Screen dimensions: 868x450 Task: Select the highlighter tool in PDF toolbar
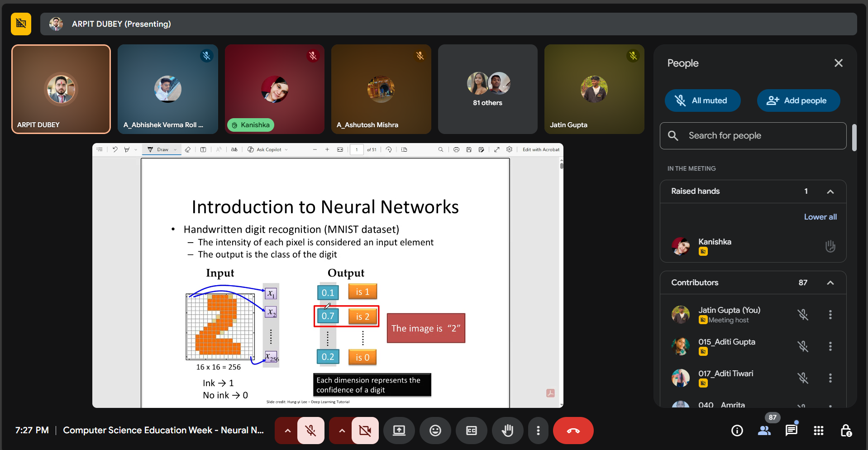[127, 149]
